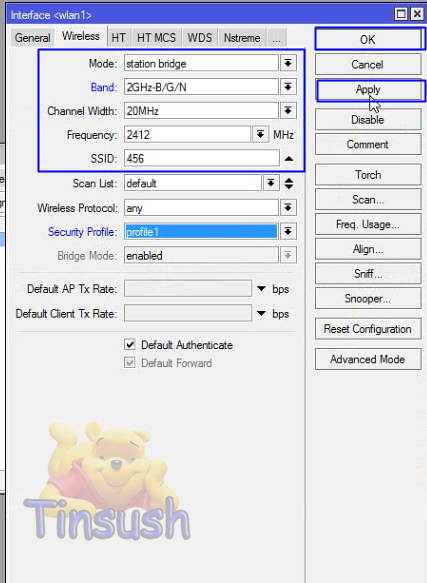Toggle the Default Authenticate checkbox
The width and height of the screenshot is (427, 583).
[130, 345]
